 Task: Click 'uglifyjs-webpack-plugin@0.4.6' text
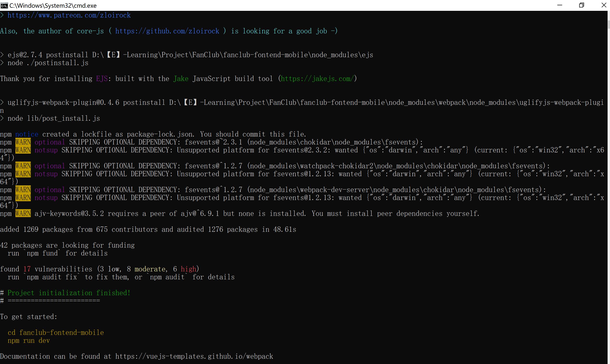point(63,102)
